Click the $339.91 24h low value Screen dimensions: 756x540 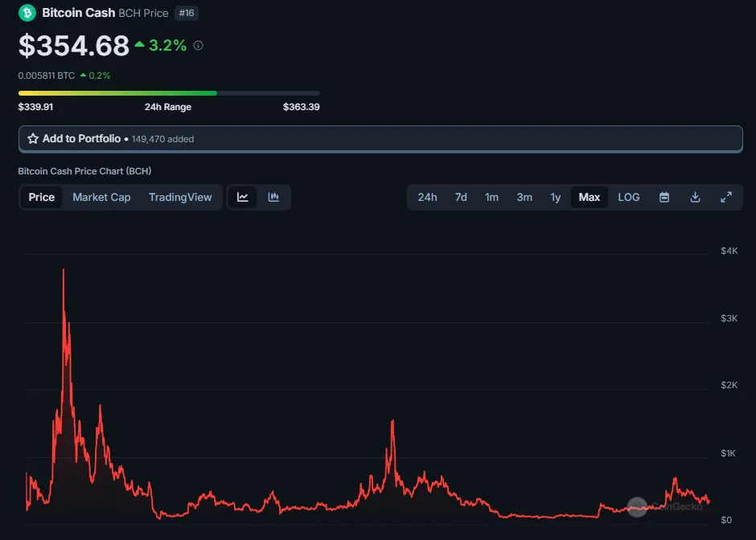35,107
